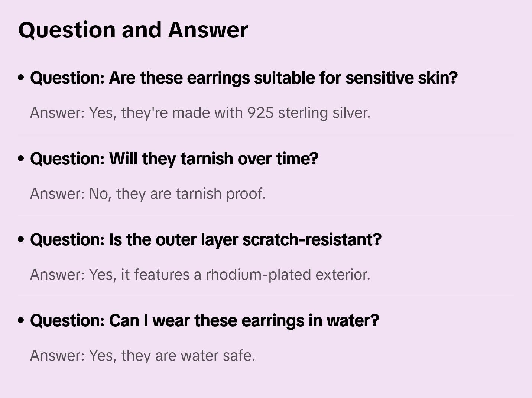Select "Will they tarnish over time?" question
The height and width of the screenshot is (398, 532).
click(174, 159)
